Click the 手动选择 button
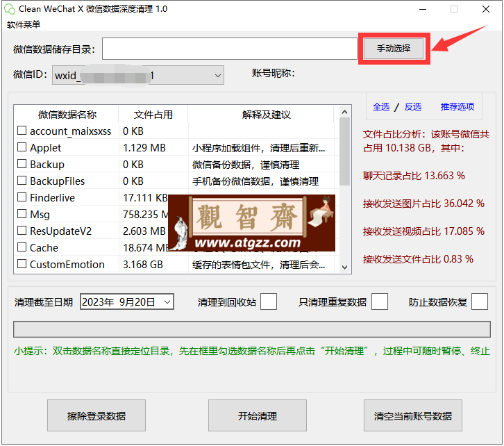Screen dimensions: 504x446 coord(394,49)
